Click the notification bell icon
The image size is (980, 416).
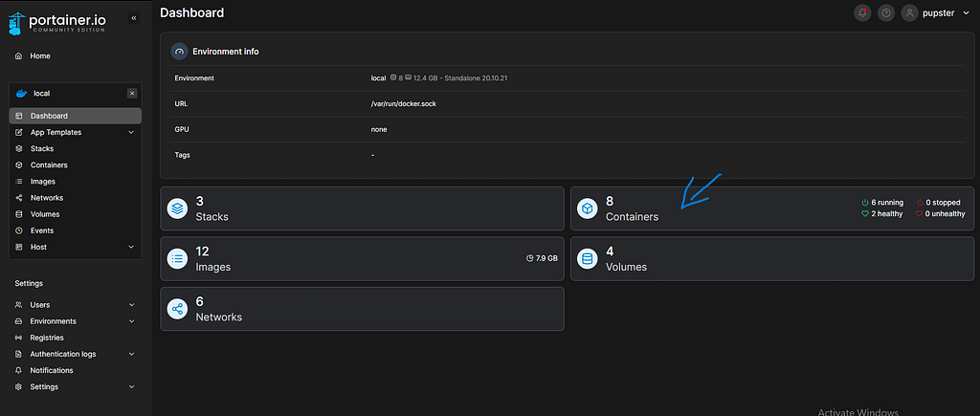tap(862, 13)
